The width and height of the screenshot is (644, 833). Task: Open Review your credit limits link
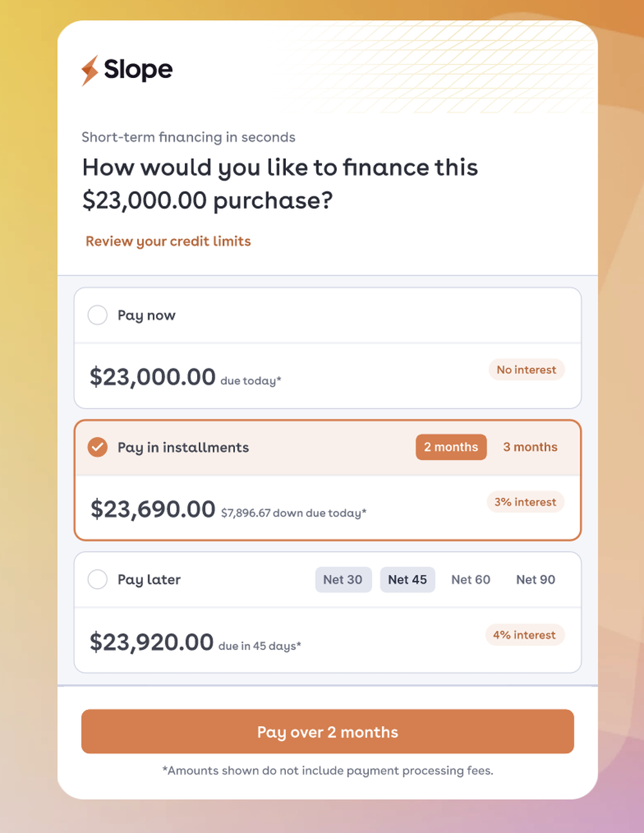(x=168, y=241)
